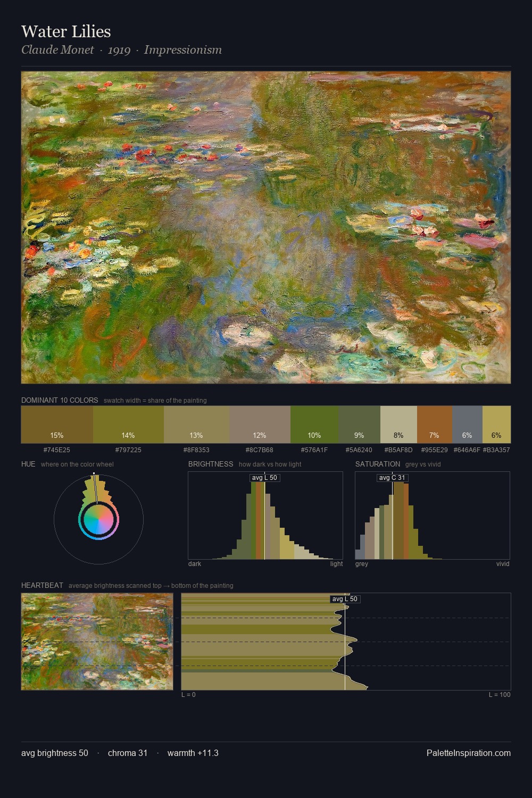Click the 'grey' axis label
This screenshot has width=532, height=798.
pyautogui.click(x=362, y=564)
